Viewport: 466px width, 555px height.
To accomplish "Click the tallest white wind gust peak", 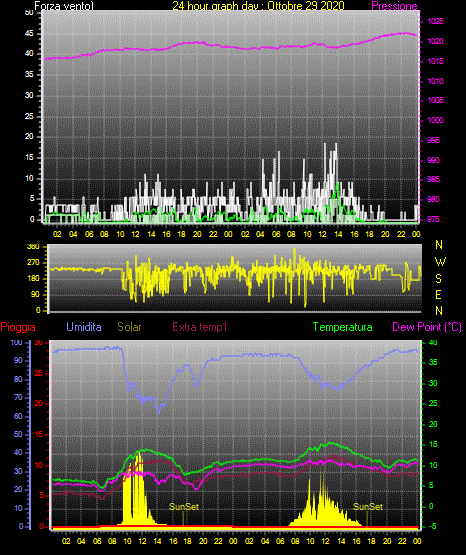I will [x=325, y=144].
